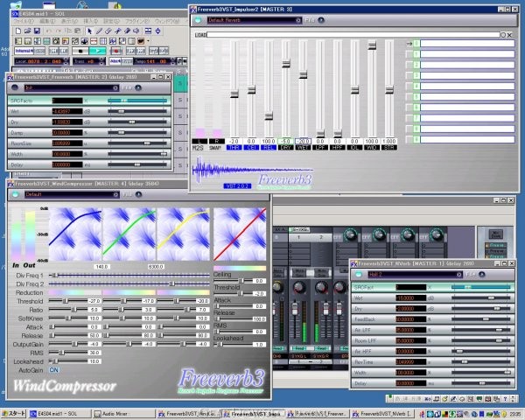This screenshot has width=525, height=420.
Task: Click the X clear icon next to LOAD field
Action: point(509,35)
